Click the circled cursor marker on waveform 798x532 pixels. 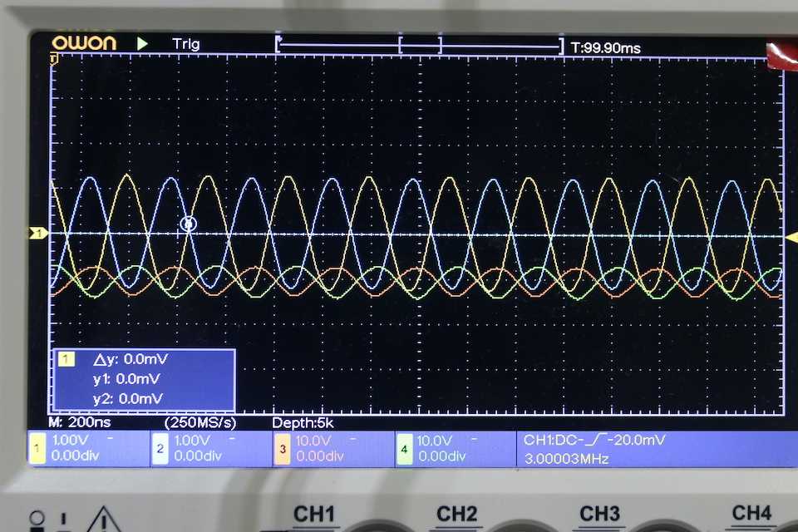pos(189,223)
